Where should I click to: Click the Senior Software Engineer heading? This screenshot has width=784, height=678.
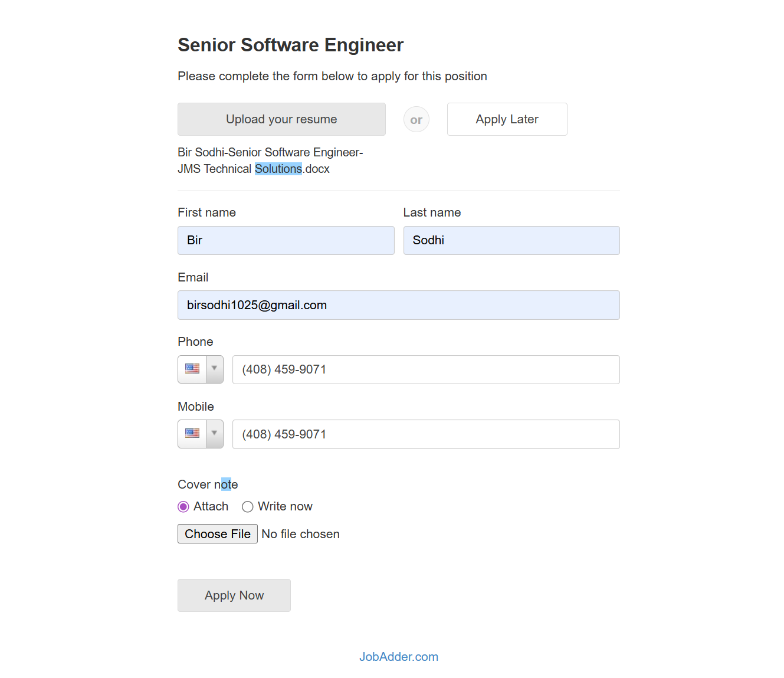(x=290, y=45)
